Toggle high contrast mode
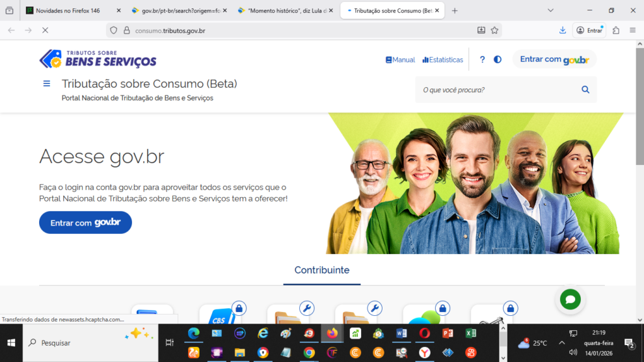644x362 pixels. tap(498, 59)
